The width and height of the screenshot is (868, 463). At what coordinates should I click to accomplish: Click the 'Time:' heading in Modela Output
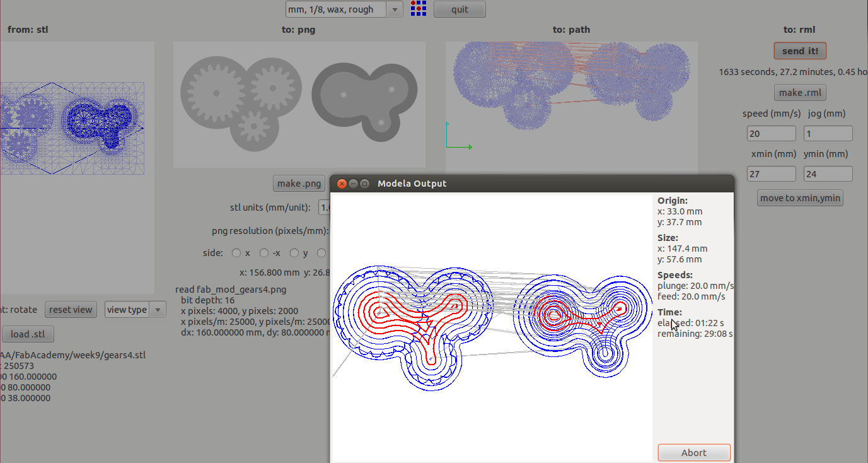(669, 312)
